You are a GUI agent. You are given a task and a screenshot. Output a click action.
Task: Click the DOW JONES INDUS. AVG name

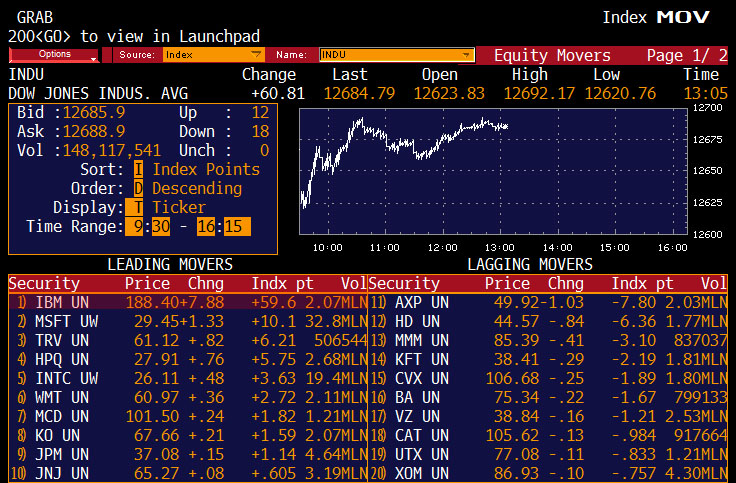coord(98,93)
